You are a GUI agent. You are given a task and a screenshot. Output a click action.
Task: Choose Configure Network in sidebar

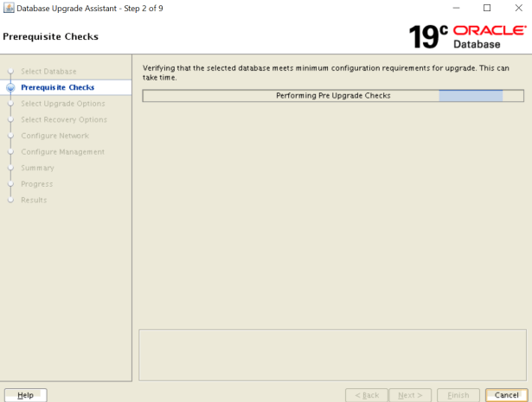pos(54,136)
